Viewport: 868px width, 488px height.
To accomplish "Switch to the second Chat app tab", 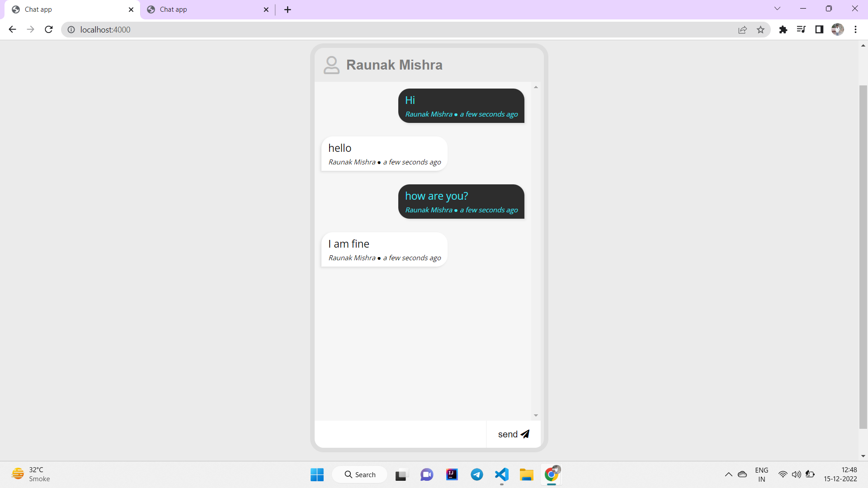I will (203, 9).
